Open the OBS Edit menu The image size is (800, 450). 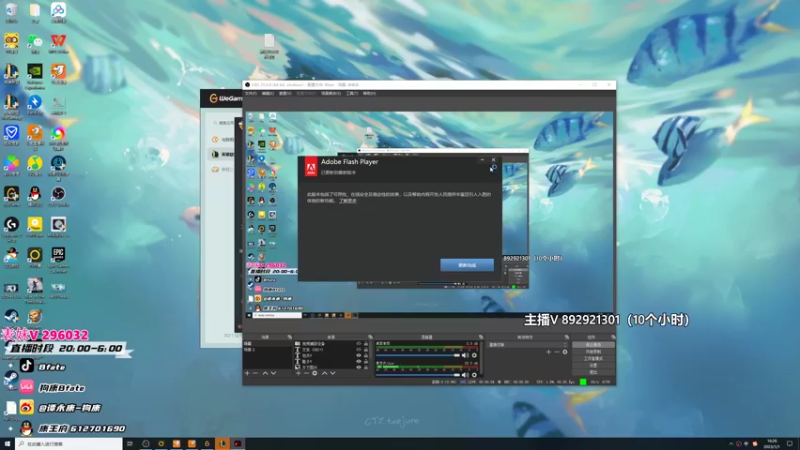tap(268, 94)
